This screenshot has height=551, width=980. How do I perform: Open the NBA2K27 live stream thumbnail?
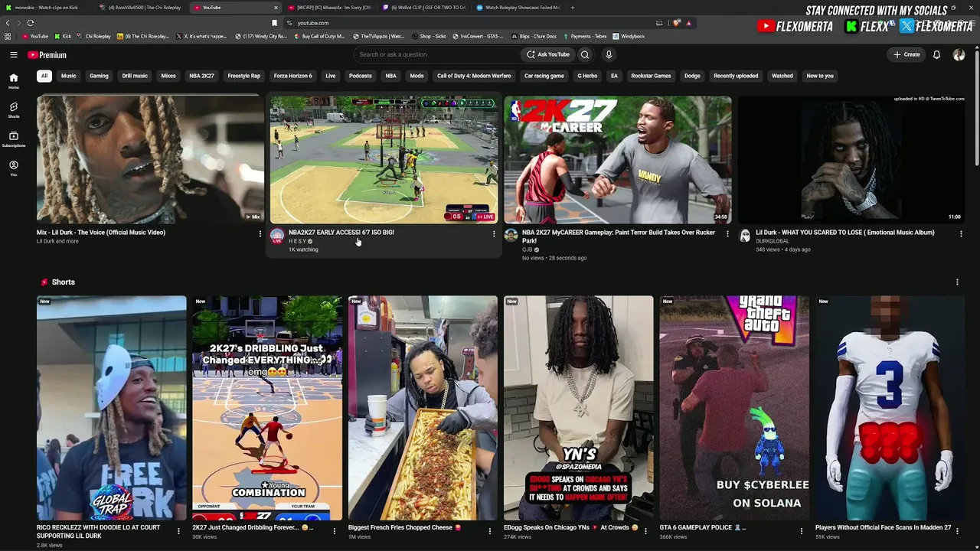[384, 159]
